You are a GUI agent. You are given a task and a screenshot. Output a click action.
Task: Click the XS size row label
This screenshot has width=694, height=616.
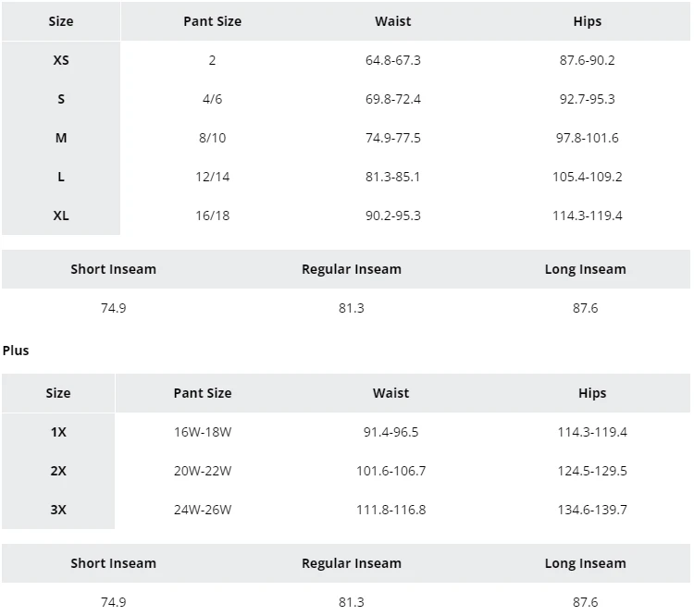tap(61, 60)
